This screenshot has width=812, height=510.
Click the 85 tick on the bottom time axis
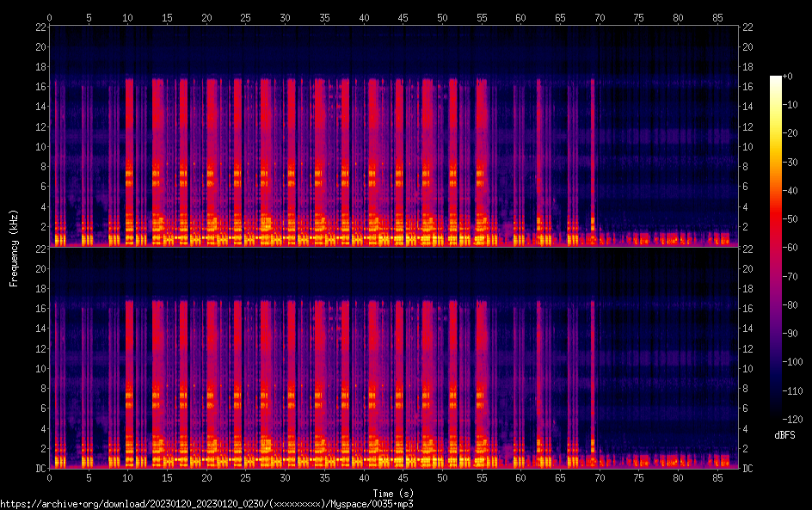(717, 477)
